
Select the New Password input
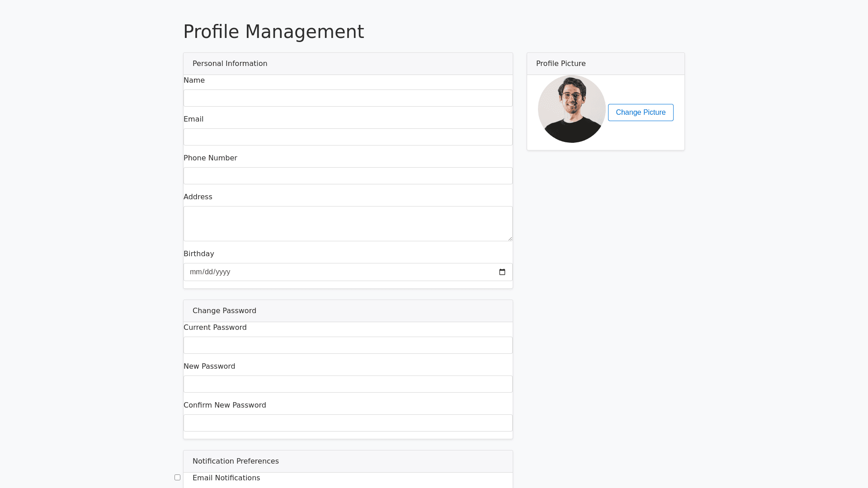[x=348, y=384]
